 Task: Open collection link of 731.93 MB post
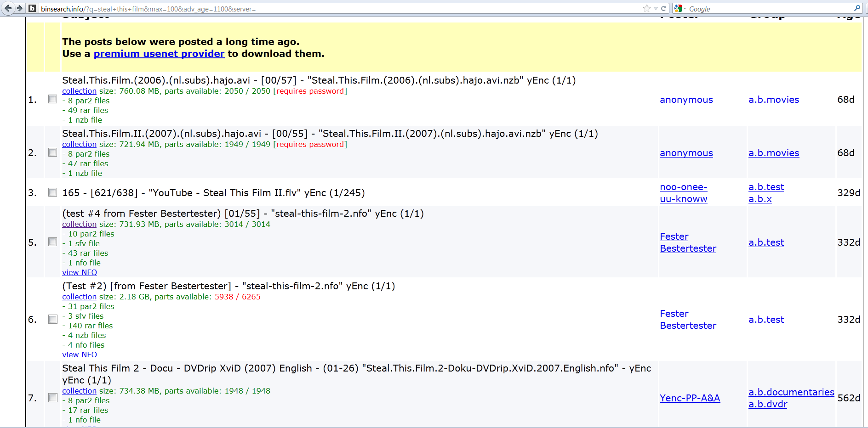point(80,224)
